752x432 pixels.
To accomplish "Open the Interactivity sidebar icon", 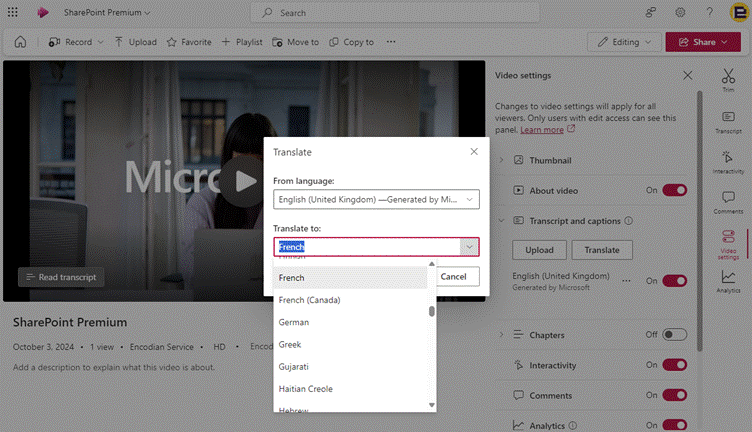I will click(x=728, y=160).
